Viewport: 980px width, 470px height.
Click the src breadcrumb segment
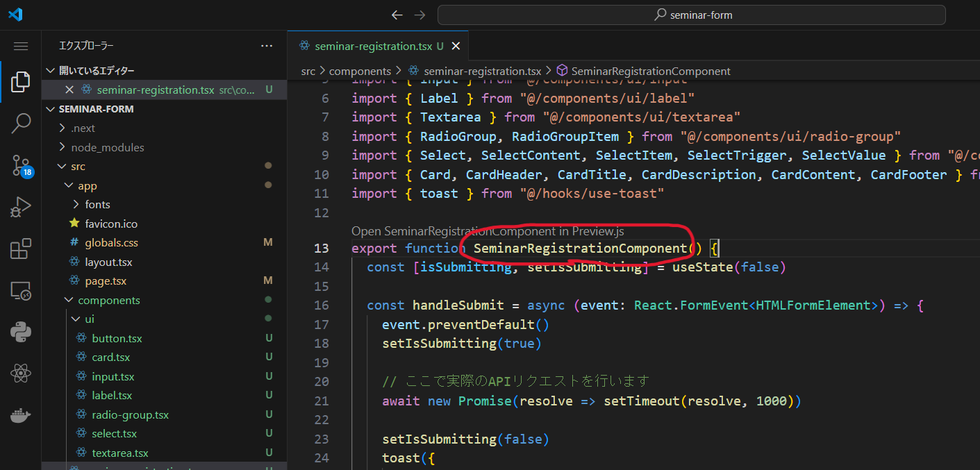pos(308,71)
